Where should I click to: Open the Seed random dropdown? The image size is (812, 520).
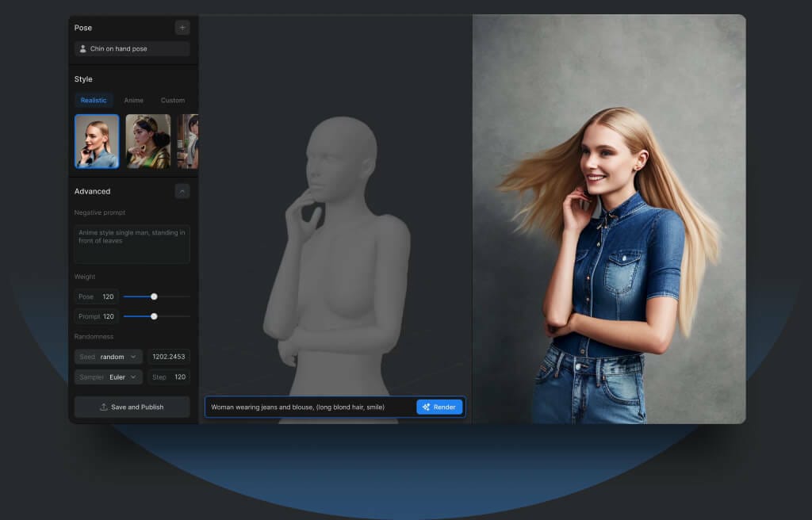click(x=108, y=357)
